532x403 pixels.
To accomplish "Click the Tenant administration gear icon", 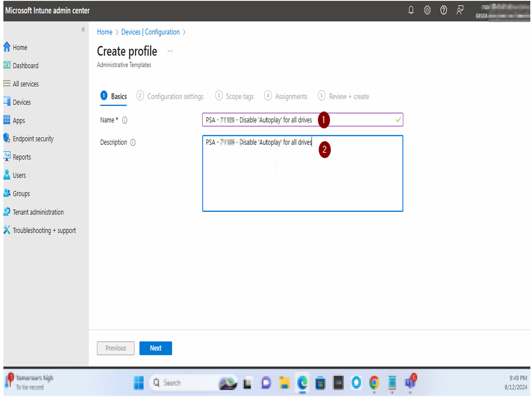I will coord(7,211).
